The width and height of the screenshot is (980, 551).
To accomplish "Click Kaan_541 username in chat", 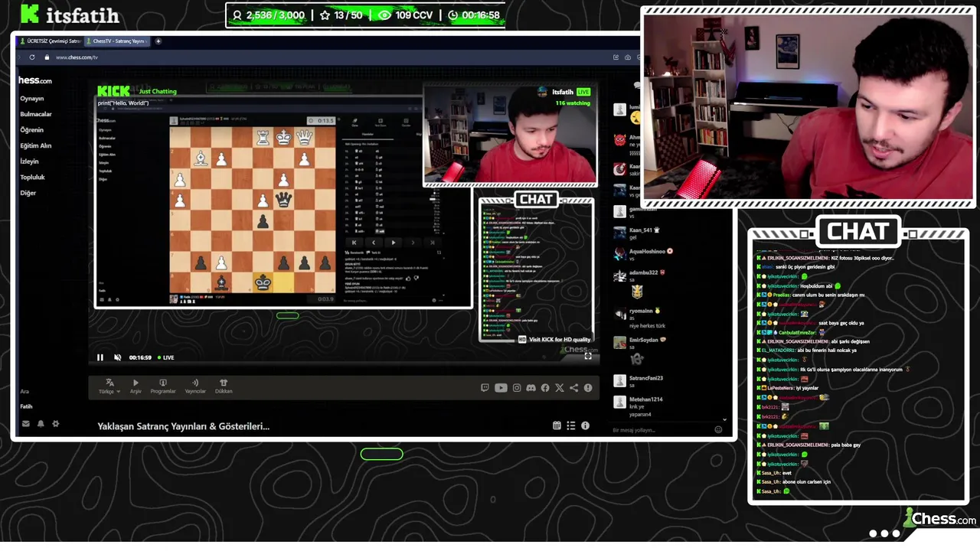I will [x=641, y=230].
